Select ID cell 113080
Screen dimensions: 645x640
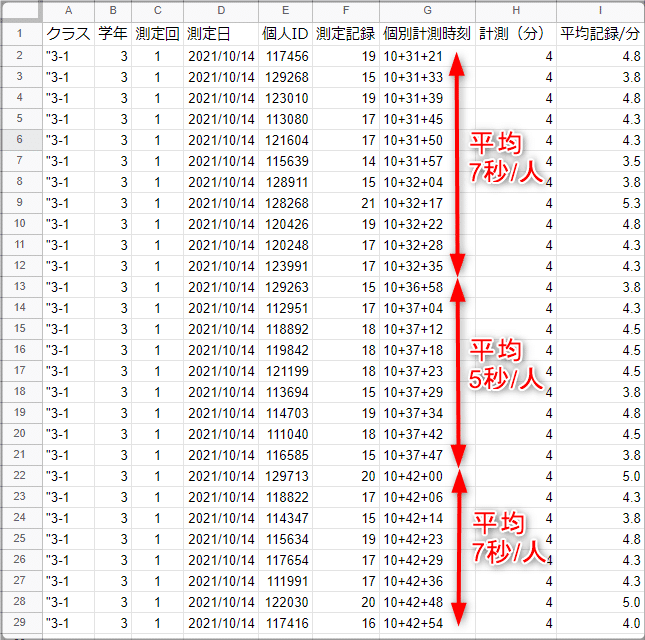tap(285, 119)
